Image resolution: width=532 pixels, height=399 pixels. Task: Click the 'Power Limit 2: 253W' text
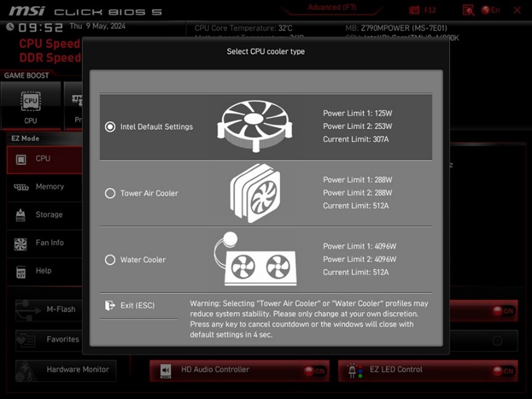(357, 127)
